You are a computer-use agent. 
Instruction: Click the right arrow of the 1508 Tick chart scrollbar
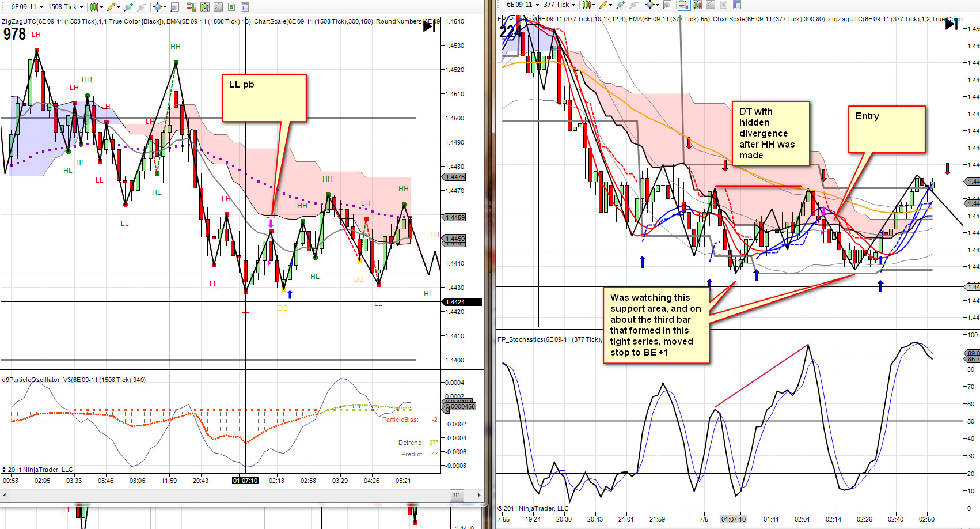(x=479, y=495)
